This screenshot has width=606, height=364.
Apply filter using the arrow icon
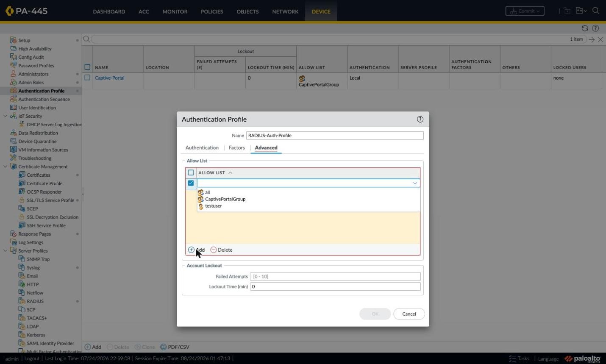592,39
